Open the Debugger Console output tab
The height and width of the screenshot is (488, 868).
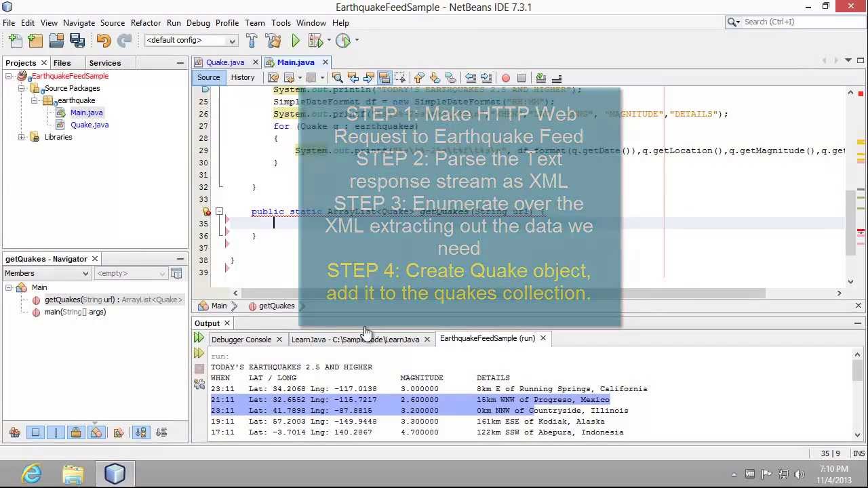241,339
